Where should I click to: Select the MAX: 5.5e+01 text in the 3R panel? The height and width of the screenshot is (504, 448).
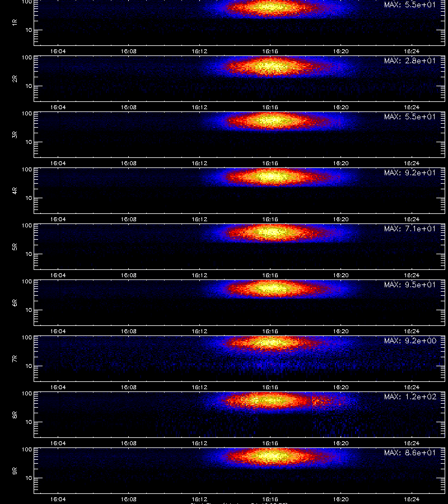(410, 116)
